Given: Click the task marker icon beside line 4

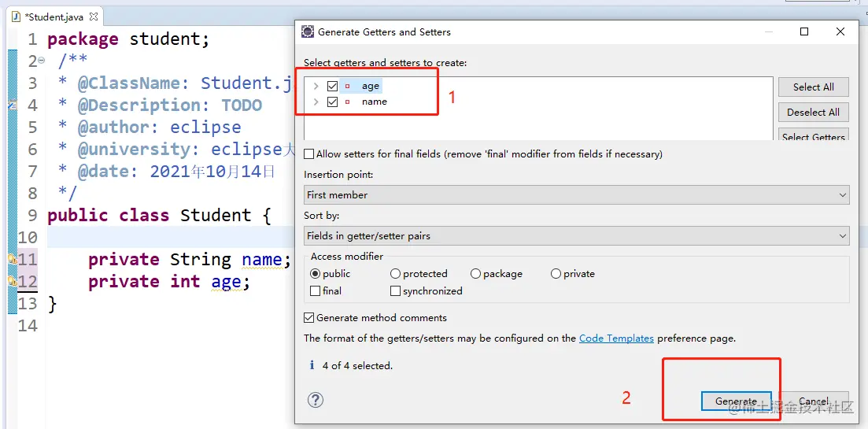Looking at the screenshot, I should click(12, 105).
